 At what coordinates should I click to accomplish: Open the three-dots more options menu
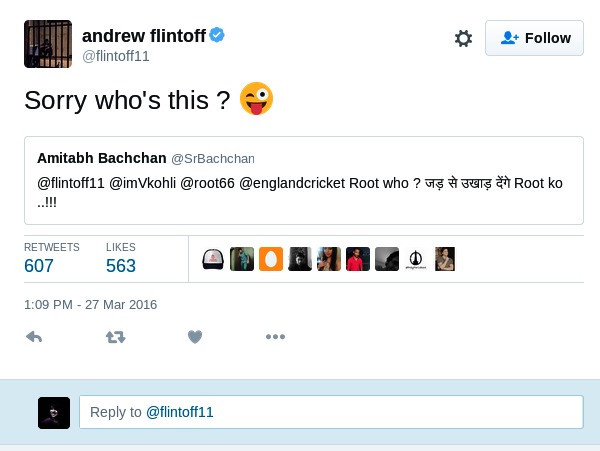pos(275,337)
